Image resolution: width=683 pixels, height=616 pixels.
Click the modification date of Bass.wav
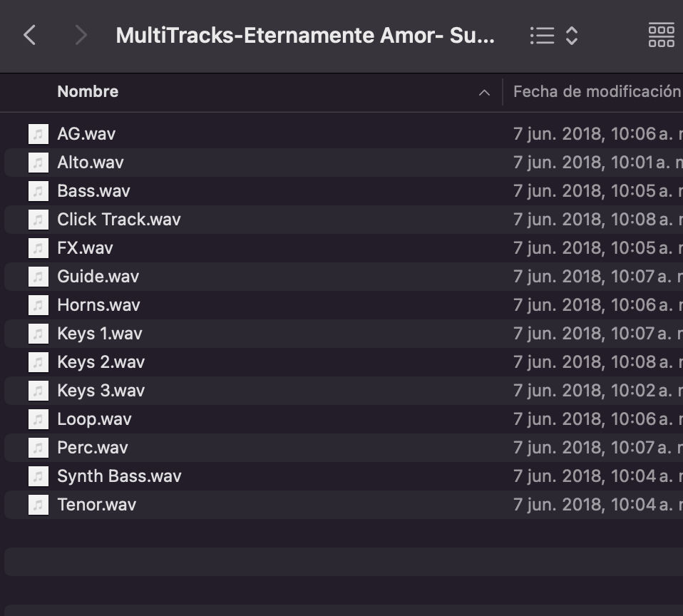[597, 191]
